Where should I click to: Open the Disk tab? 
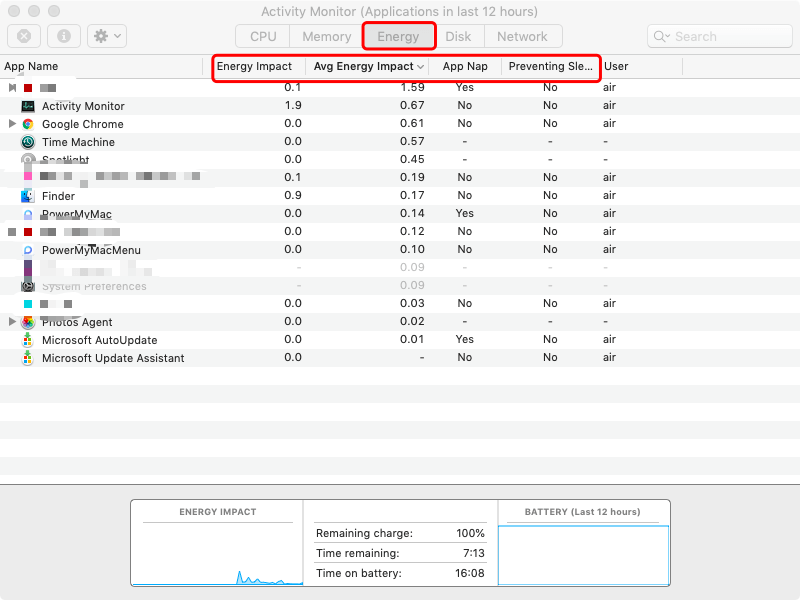click(x=458, y=36)
